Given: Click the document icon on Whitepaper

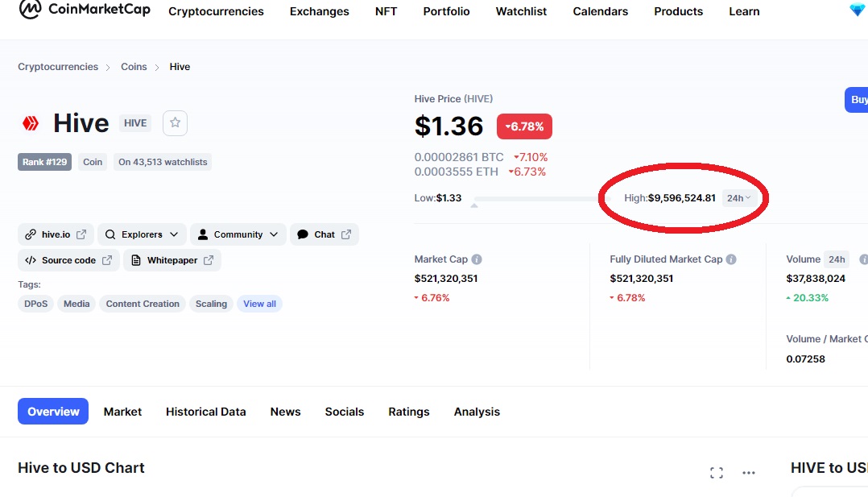Looking at the screenshot, I should click(135, 260).
